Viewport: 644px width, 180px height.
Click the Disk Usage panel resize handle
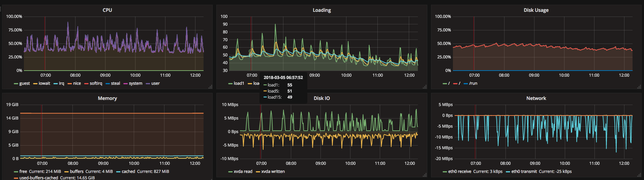pyautogui.click(x=639, y=87)
